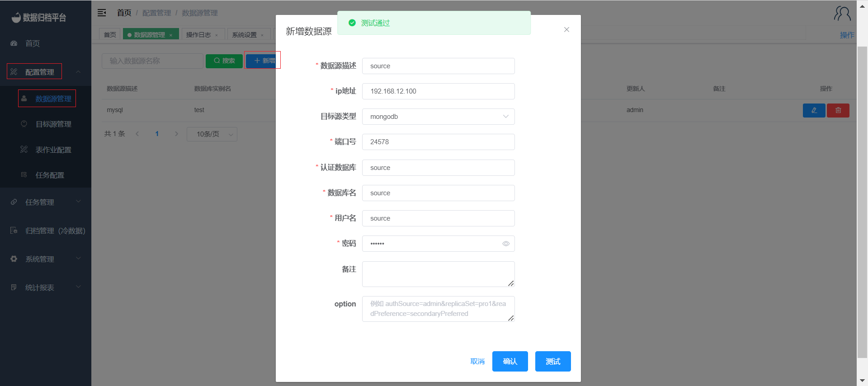
Task: Click the 'admin' cell in table
Action: [635, 110]
